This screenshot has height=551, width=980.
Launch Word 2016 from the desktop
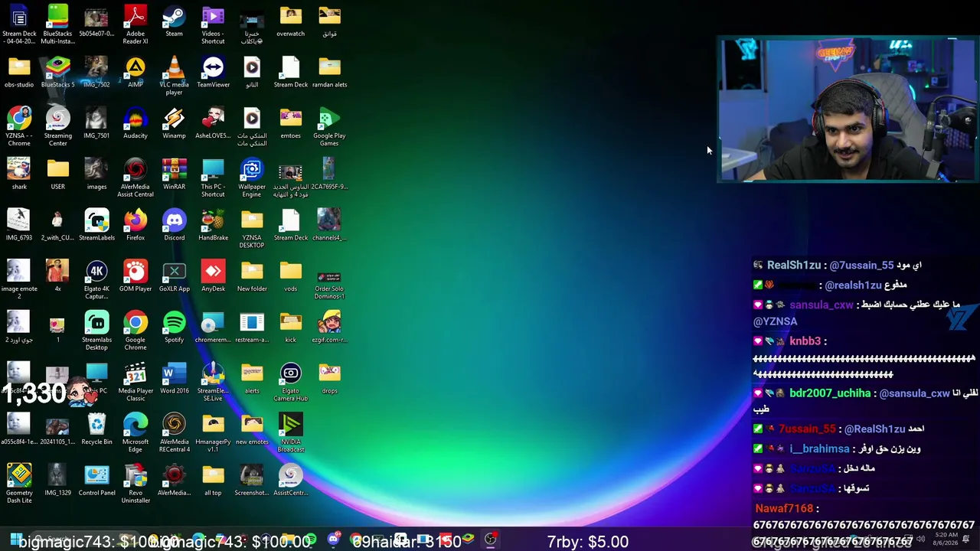pyautogui.click(x=174, y=379)
